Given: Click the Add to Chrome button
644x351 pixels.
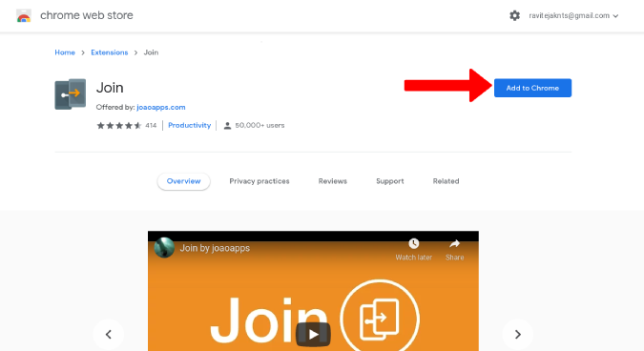Looking at the screenshot, I should pyautogui.click(x=532, y=88).
